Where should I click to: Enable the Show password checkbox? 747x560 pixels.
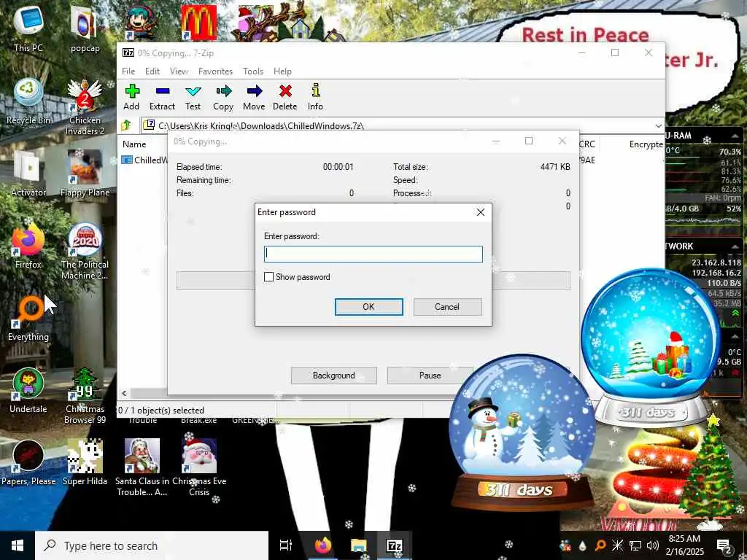click(268, 276)
